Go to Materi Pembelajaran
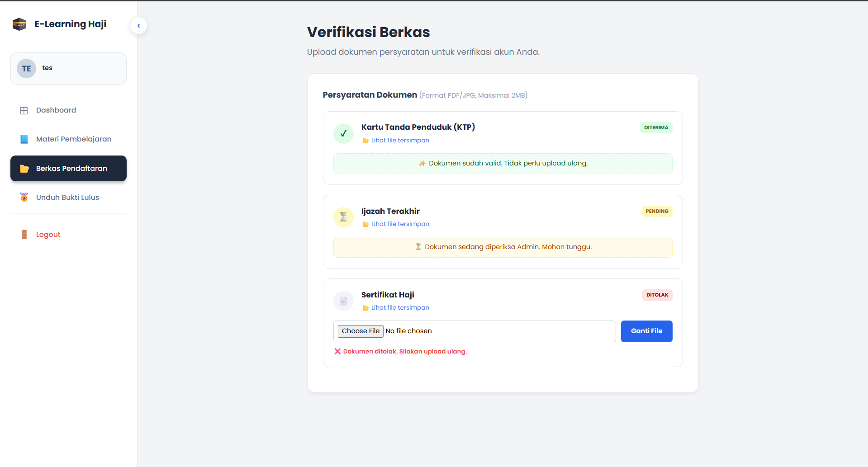868x467 pixels. (x=68, y=139)
